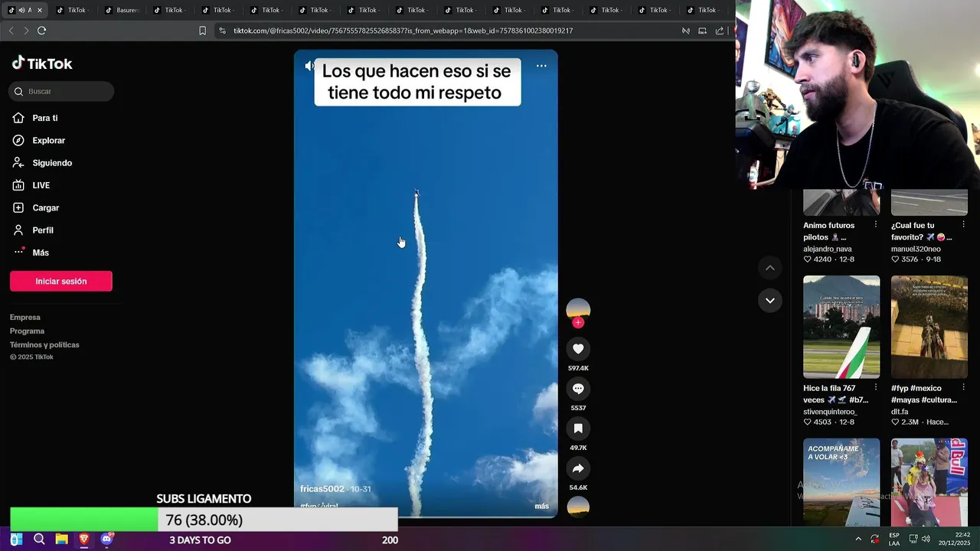The height and width of the screenshot is (551, 980).
Task: Go to previous video with up chevron
Action: [770, 268]
